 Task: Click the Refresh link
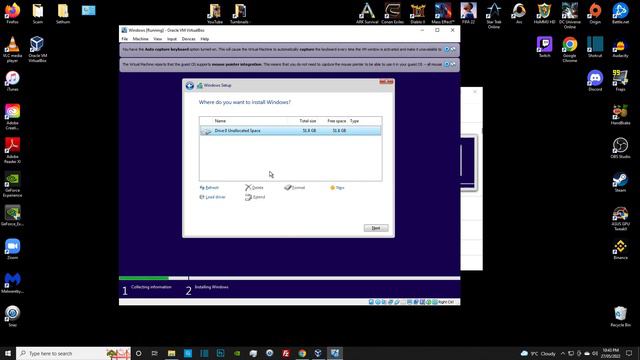(x=209, y=188)
